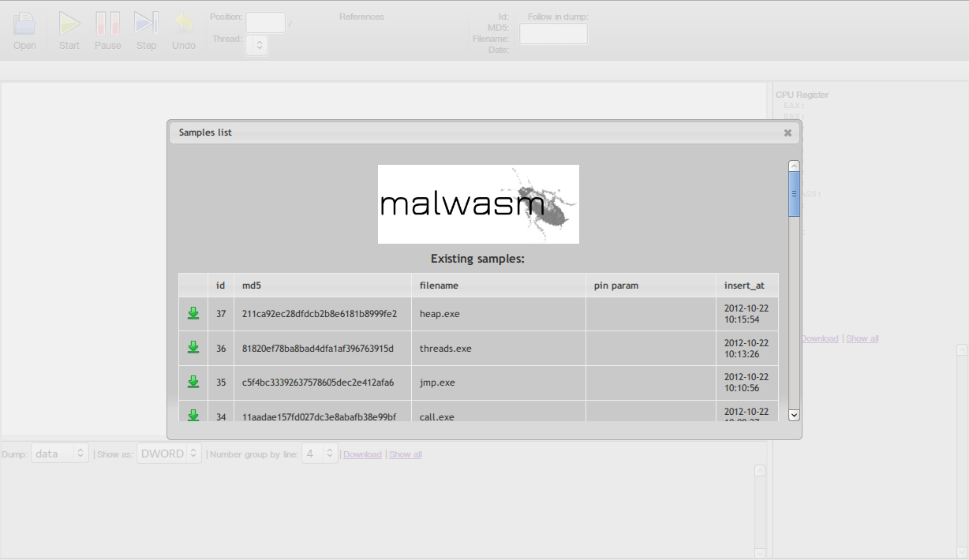Download sample 37 heap.exe via green arrow
Image resolution: width=969 pixels, height=560 pixels.
[193, 313]
